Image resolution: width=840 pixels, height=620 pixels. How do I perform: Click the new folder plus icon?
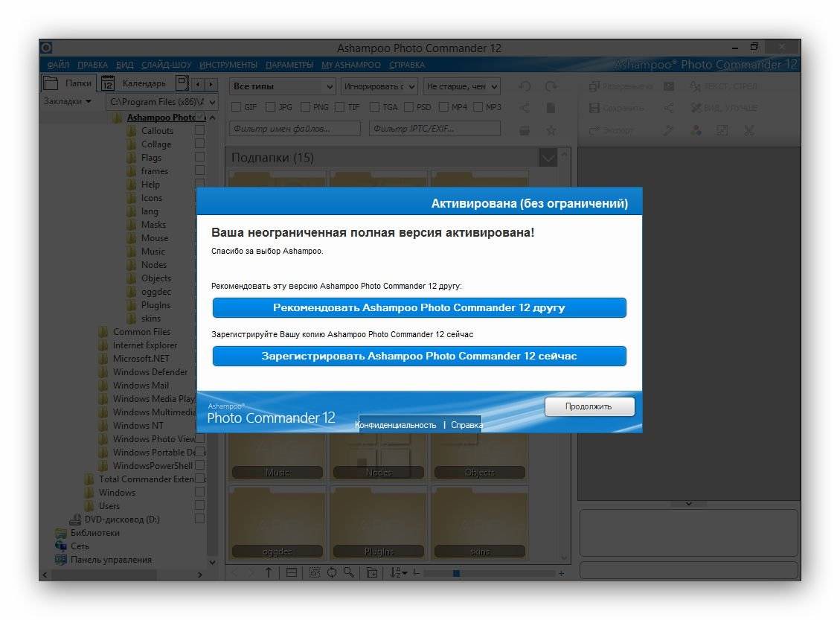point(372,573)
